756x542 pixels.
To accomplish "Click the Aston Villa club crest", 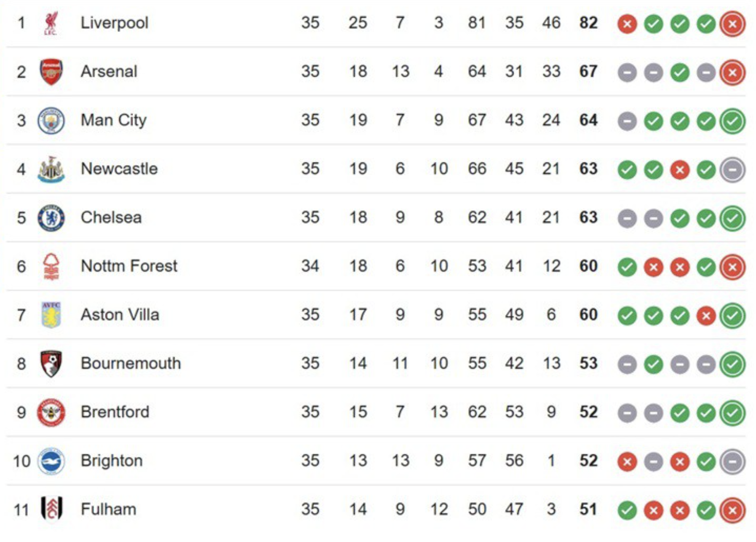I will click(x=51, y=315).
